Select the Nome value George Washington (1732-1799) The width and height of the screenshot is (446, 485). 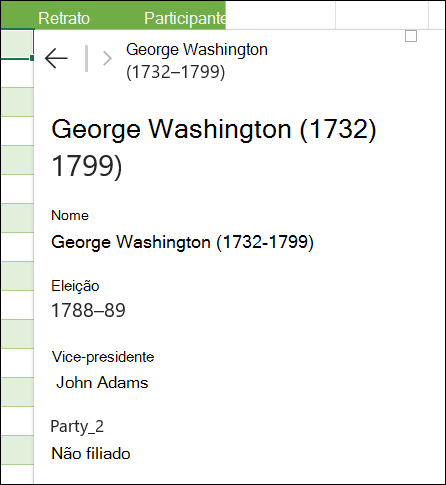182,242
